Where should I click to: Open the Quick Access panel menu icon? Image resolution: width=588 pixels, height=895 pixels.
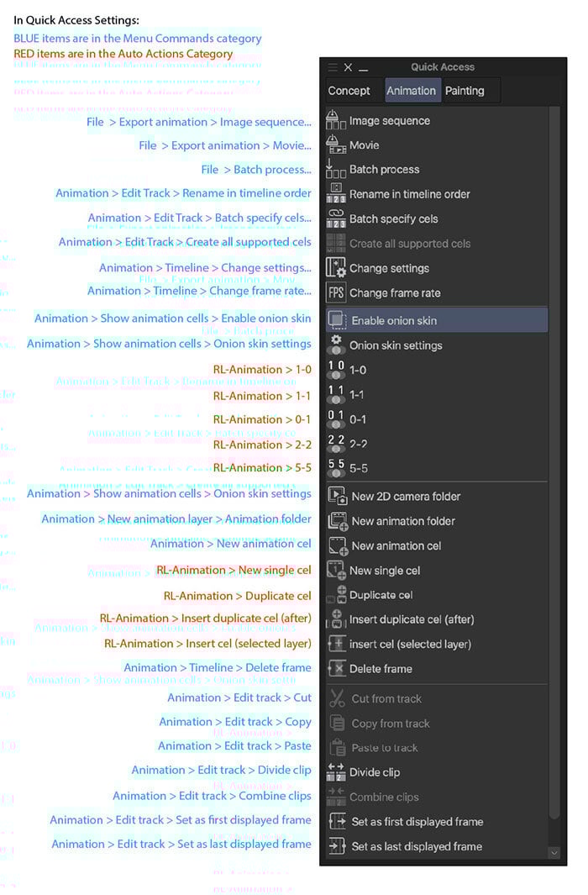[x=333, y=67]
